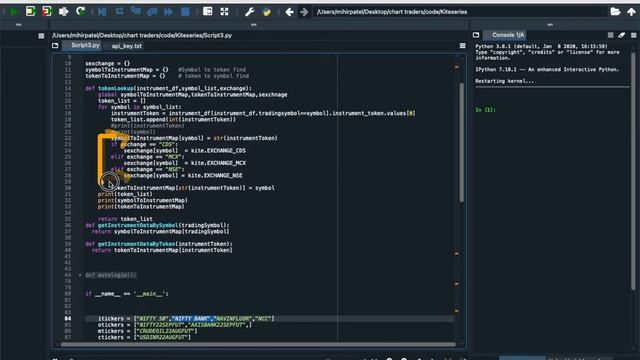Change to the parent directory

pos(631,11)
